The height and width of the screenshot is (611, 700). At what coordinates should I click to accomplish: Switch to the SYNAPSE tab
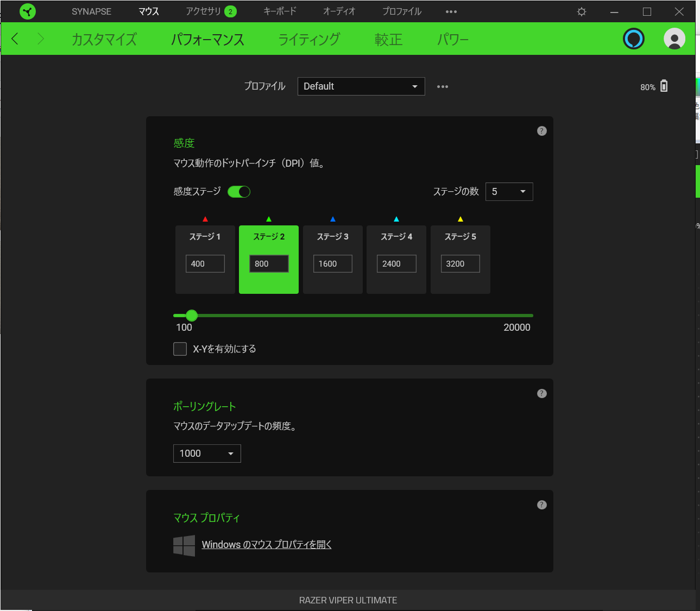pos(91,11)
